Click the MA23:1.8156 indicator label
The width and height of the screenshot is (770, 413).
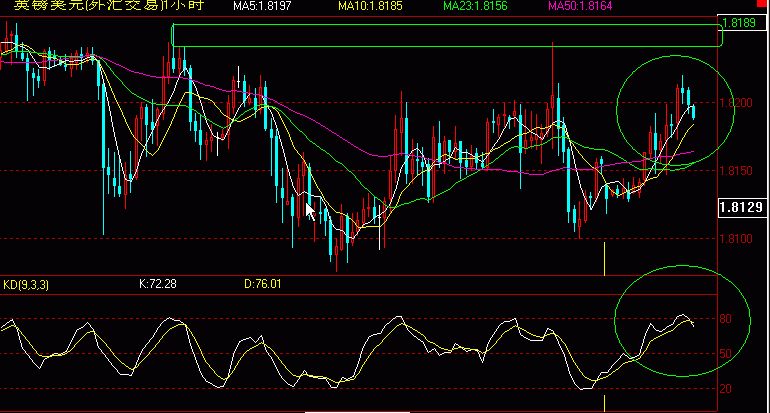pos(475,6)
